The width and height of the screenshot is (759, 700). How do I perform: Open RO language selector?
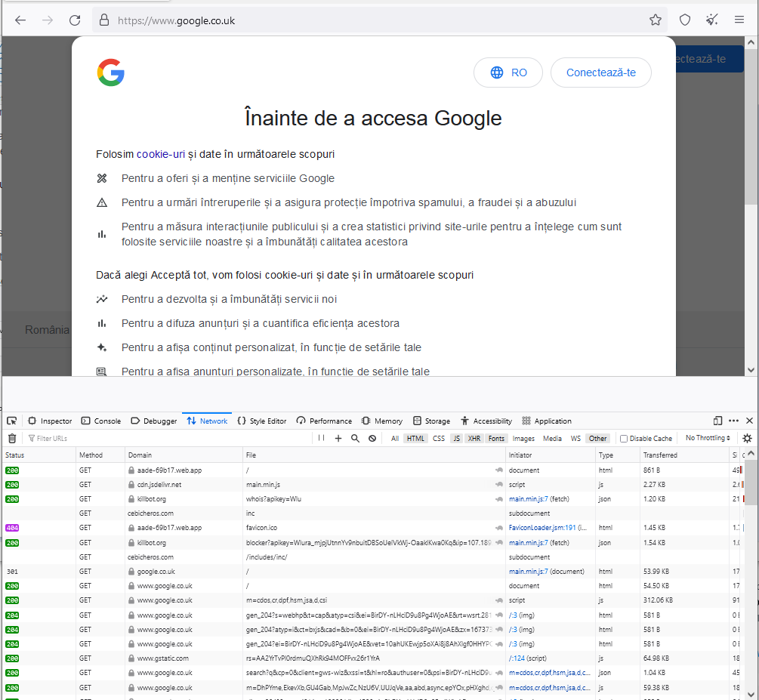click(508, 72)
